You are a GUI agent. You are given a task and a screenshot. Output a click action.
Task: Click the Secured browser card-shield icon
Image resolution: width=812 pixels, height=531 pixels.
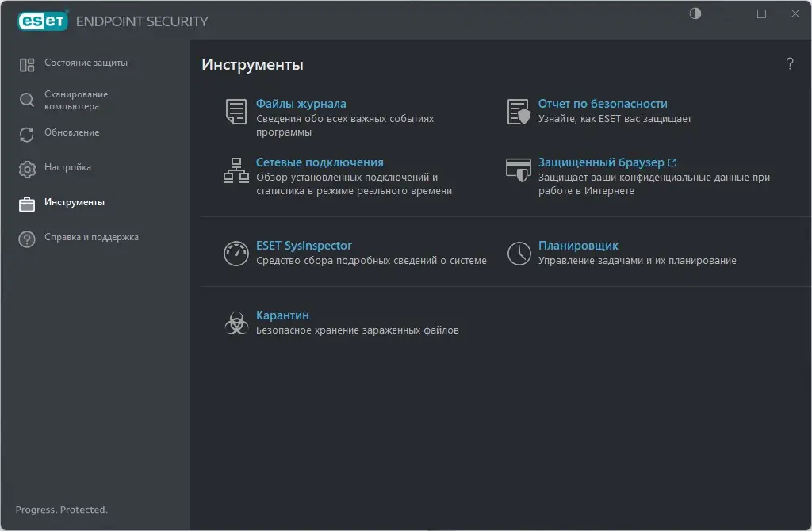coord(519,170)
